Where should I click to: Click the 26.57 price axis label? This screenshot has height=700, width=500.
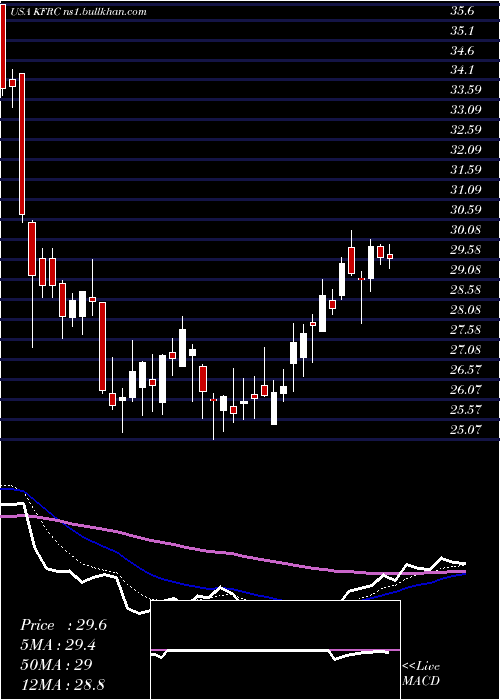[x=465, y=370]
